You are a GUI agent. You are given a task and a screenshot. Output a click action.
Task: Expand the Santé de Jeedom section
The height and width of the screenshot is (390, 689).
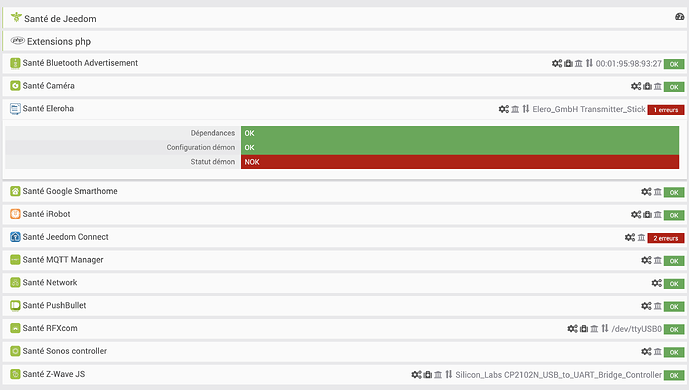click(x=344, y=18)
